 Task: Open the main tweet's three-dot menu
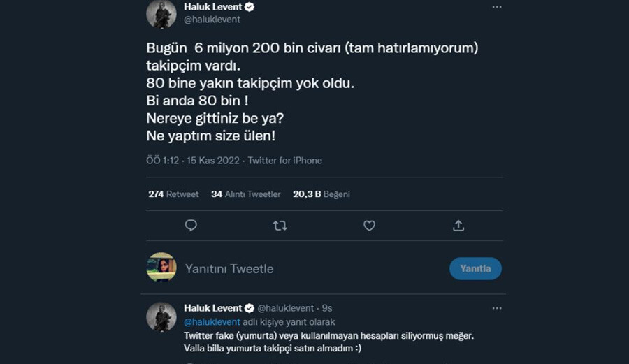pyautogui.click(x=497, y=7)
